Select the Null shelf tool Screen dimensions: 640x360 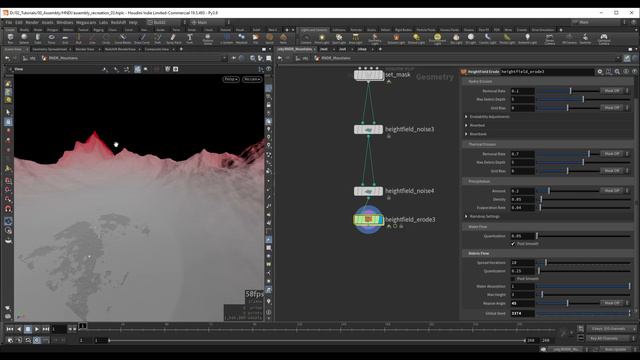(x=79, y=38)
